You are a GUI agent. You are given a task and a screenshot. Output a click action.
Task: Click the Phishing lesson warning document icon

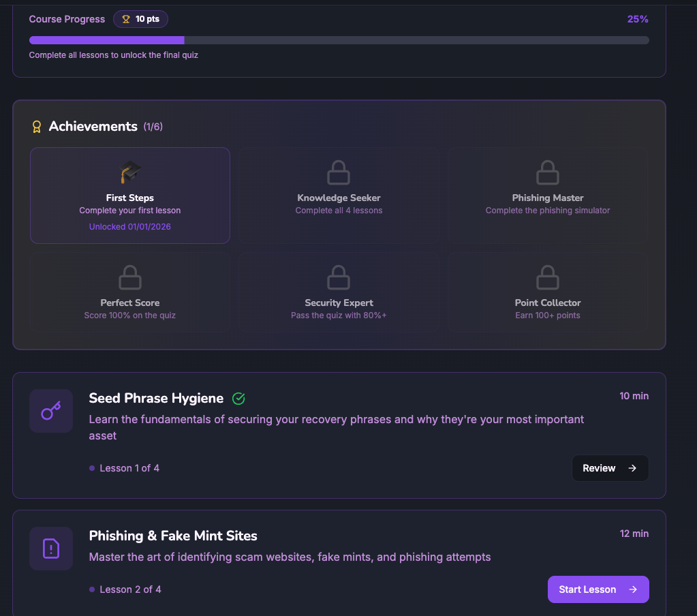[x=51, y=549]
